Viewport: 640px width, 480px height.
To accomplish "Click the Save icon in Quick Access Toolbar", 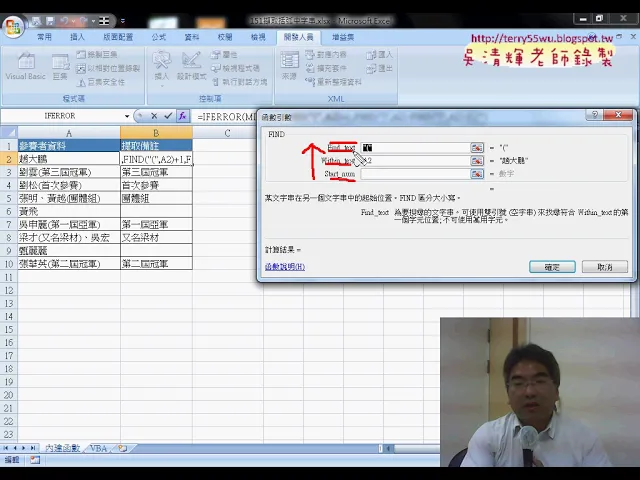I will coord(50,20).
